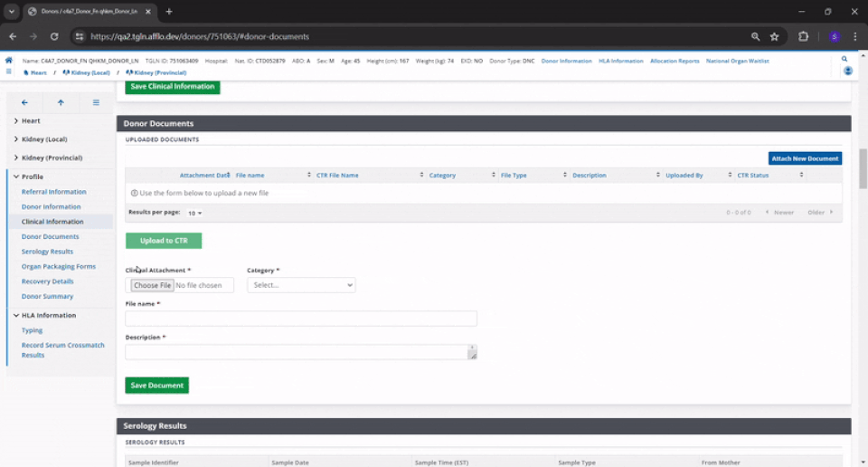Click the File name text field
The image size is (868, 467).
pos(301,319)
